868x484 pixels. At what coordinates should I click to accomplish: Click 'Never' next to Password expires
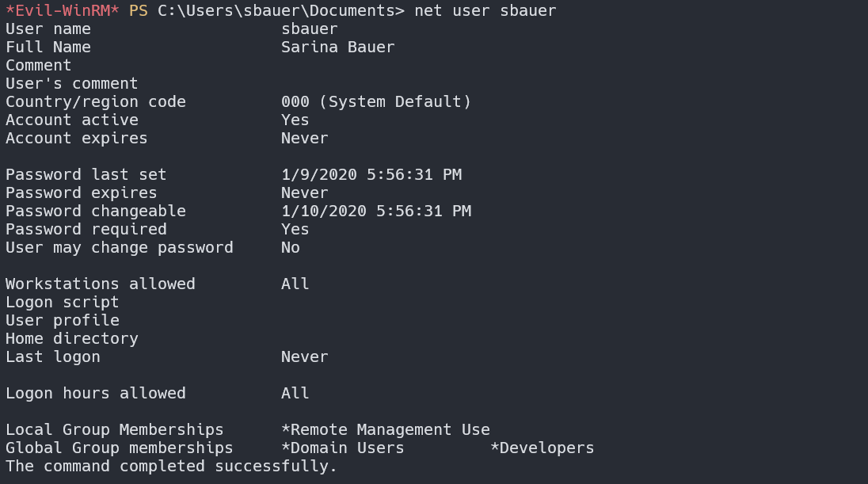(x=305, y=193)
